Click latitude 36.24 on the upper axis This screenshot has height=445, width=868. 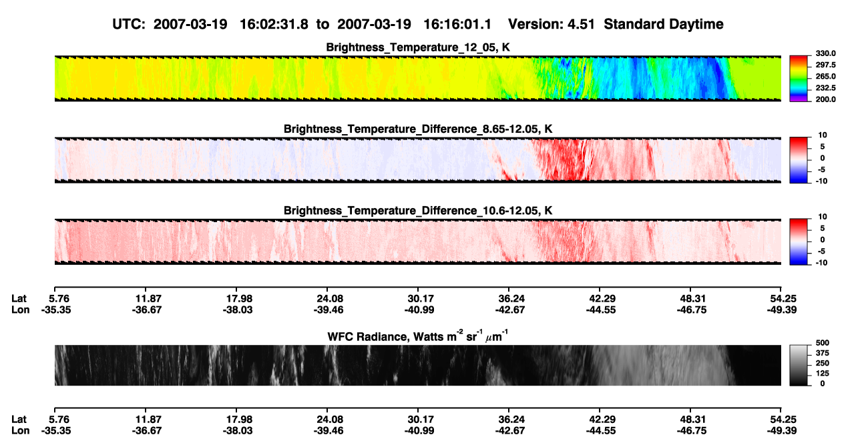(509, 298)
